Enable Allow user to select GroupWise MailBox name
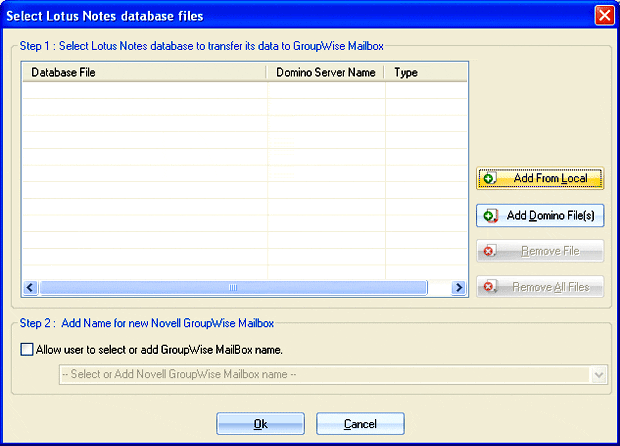The image size is (620, 446). tap(27, 350)
